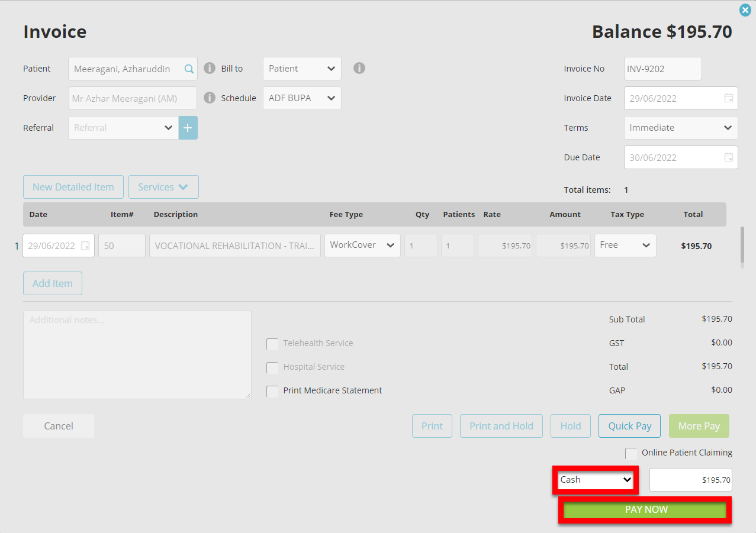Click the Patients count field in item row
Viewport: 756px width, 533px height.
click(458, 245)
